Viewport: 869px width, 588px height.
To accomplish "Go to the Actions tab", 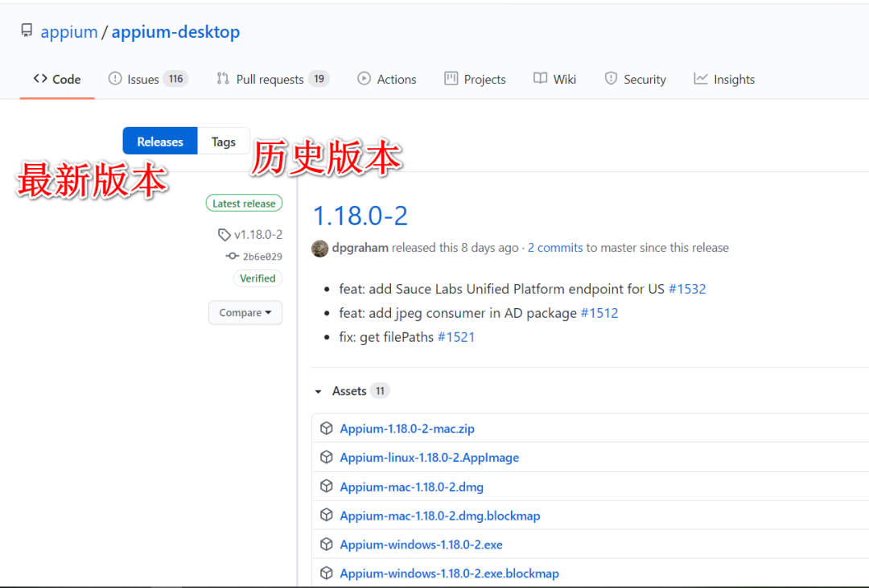I will [x=387, y=80].
